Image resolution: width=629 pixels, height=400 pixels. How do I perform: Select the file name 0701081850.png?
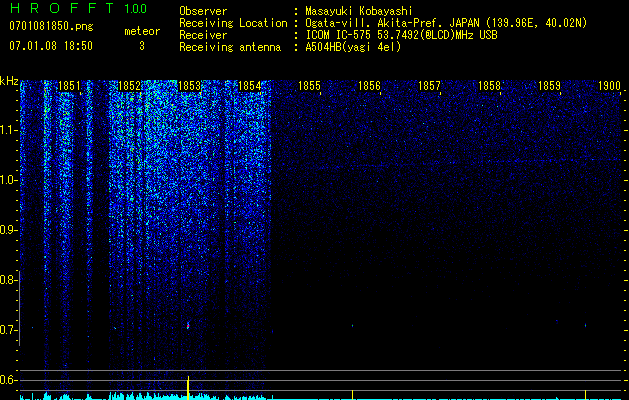tap(51, 26)
